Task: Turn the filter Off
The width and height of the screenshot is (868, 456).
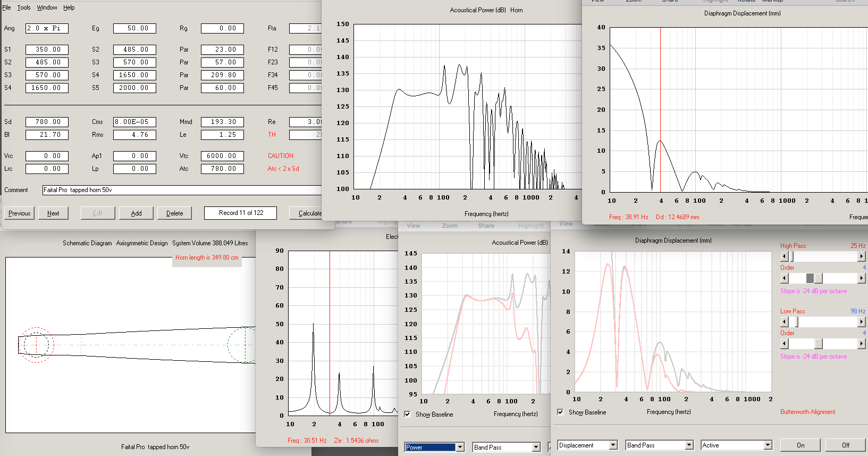Action: (x=846, y=445)
